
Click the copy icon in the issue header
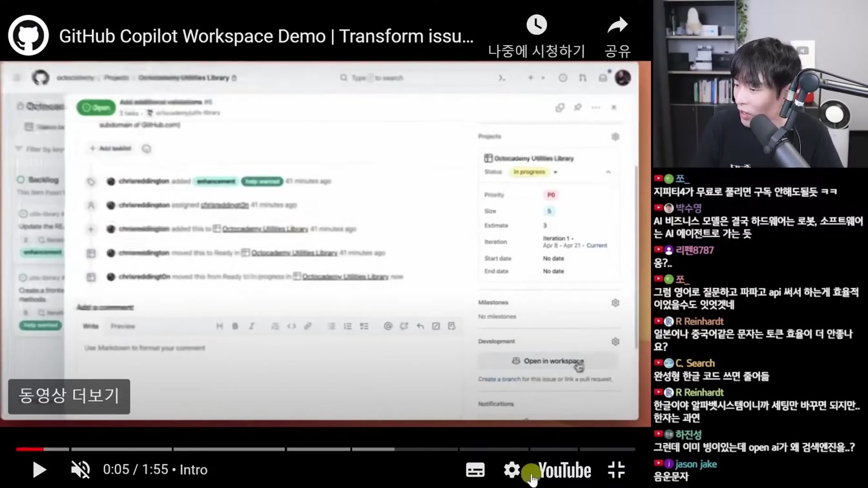[x=560, y=107]
